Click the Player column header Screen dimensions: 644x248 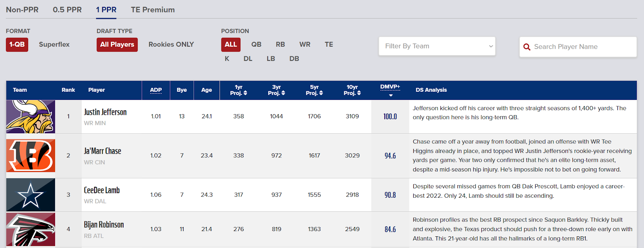pyautogui.click(x=97, y=90)
